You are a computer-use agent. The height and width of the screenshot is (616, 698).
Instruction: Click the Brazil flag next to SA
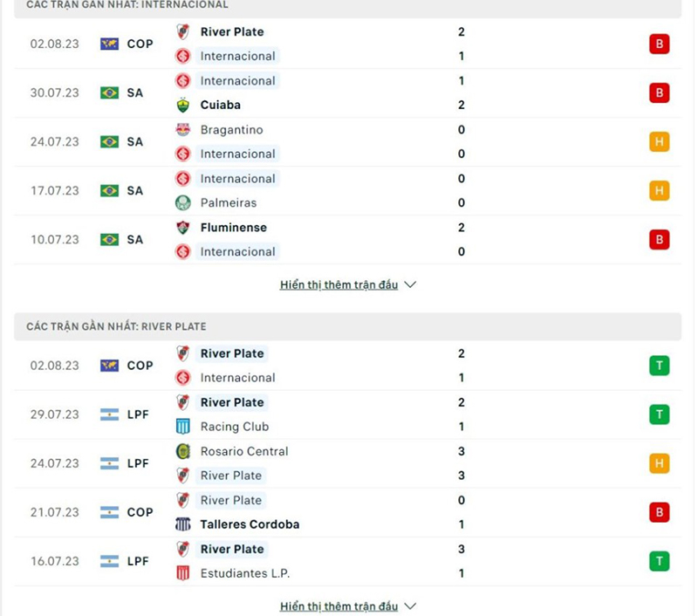click(108, 92)
